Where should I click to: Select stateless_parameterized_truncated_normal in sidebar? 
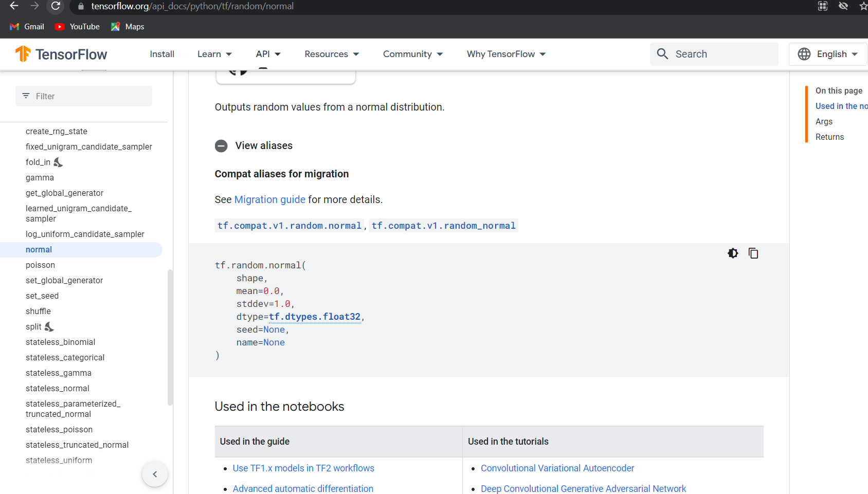[x=73, y=409]
